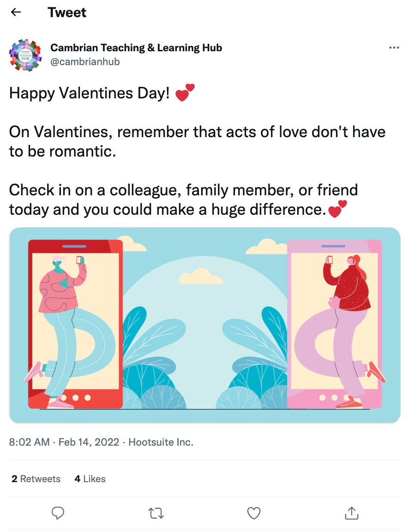Click the Cambrian Teaching & Learning Hub name
Viewport: 409px width, 532px height.
click(x=136, y=48)
